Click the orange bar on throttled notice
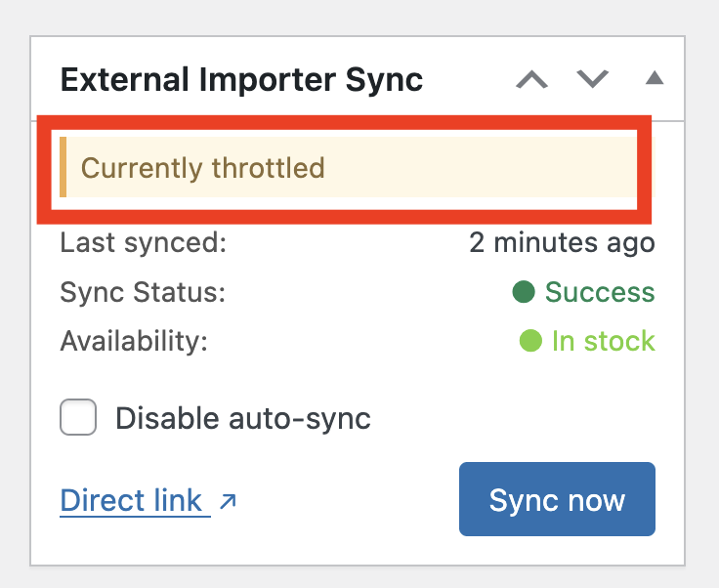Viewport: 719px width, 588px height. pos(63,168)
